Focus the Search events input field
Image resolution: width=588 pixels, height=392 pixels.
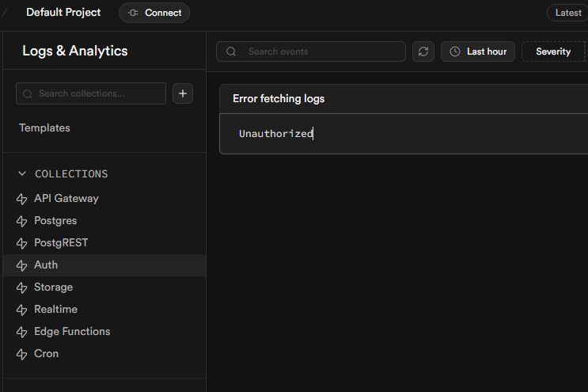(317, 51)
